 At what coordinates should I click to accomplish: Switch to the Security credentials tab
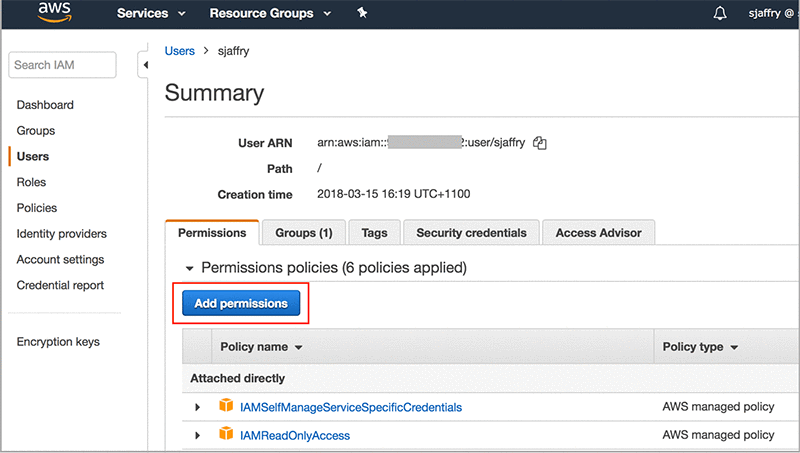(x=471, y=233)
